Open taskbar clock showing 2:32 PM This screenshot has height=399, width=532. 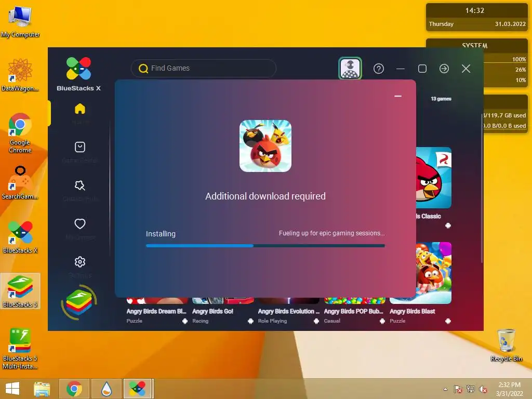(x=509, y=389)
